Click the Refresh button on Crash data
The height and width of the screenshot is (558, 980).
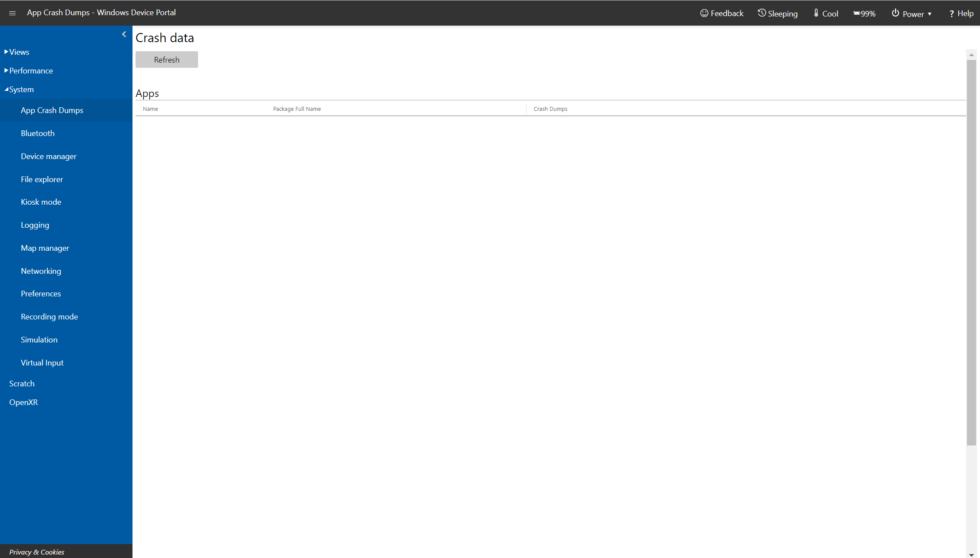point(166,60)
